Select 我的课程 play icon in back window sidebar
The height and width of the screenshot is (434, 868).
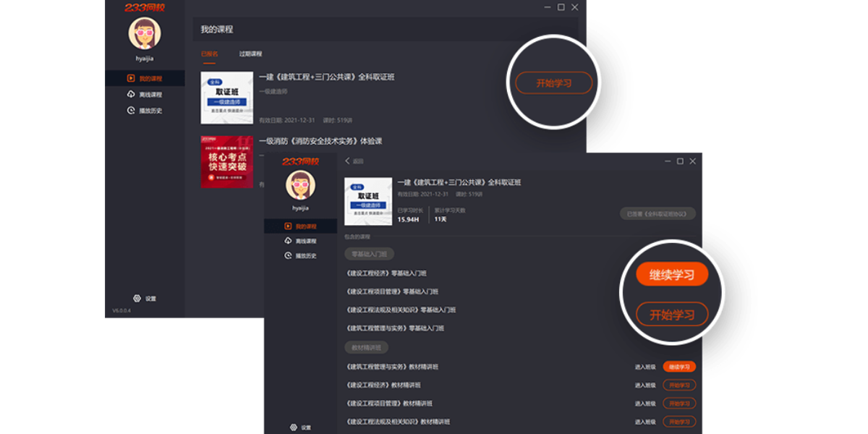131,78
